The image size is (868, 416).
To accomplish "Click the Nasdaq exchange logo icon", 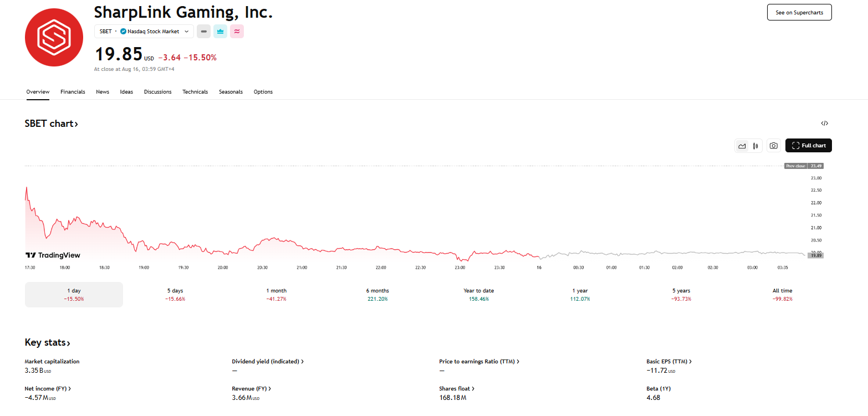I will (123, 32).
